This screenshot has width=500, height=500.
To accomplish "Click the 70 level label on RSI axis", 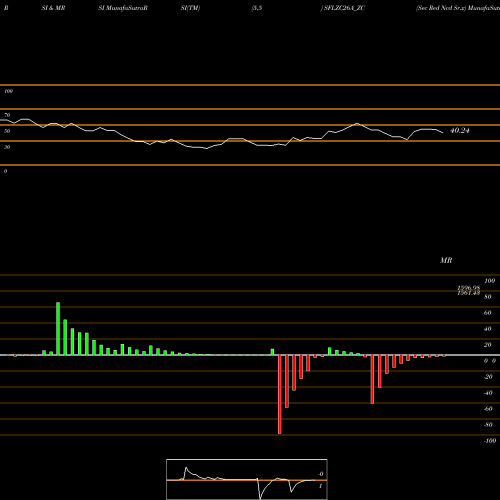I will click(7, 115).
